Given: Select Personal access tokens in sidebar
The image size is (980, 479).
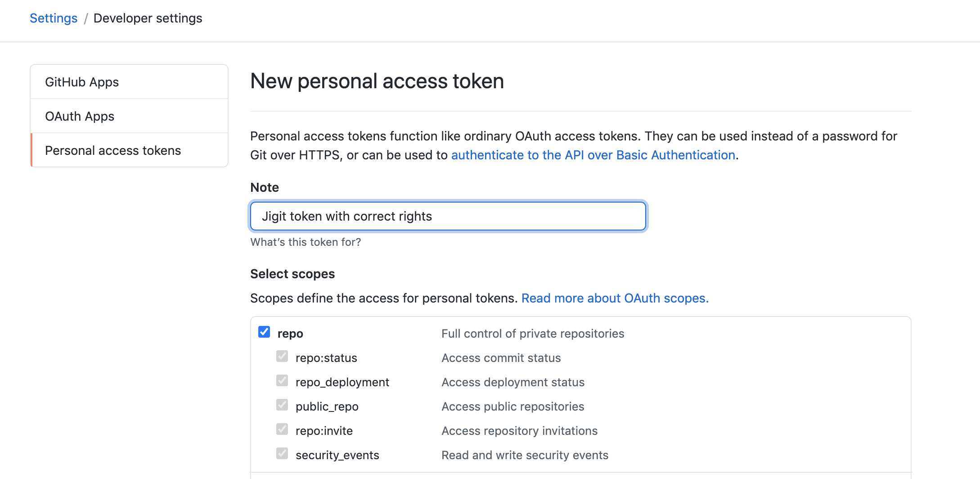Looking at the screenshot, I should coord(113,150).
